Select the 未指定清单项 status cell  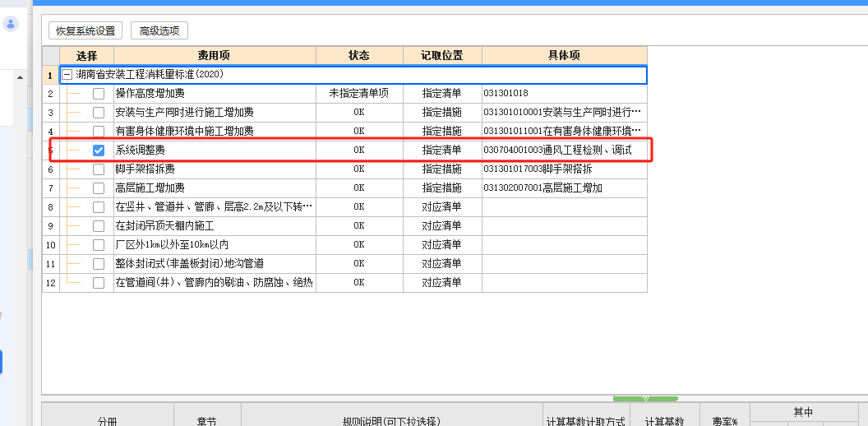358,94
